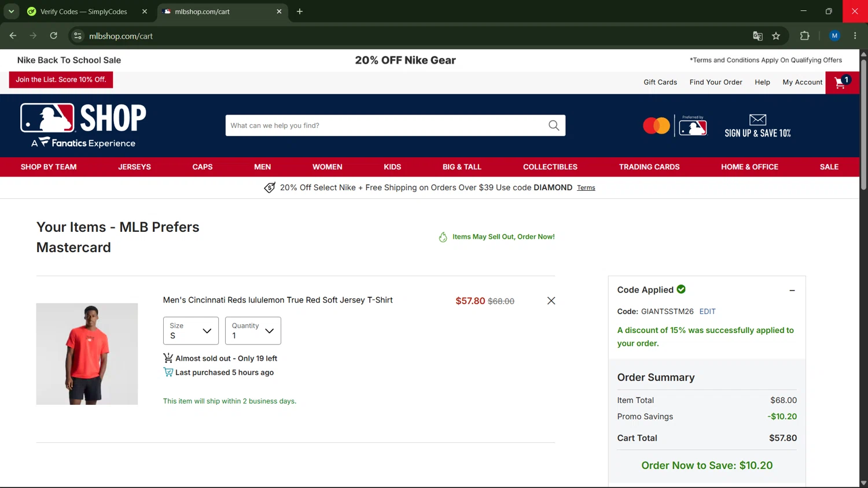Open the BIG & TALL menu
This screenshot has height=488, width=868.
(462, 167)
